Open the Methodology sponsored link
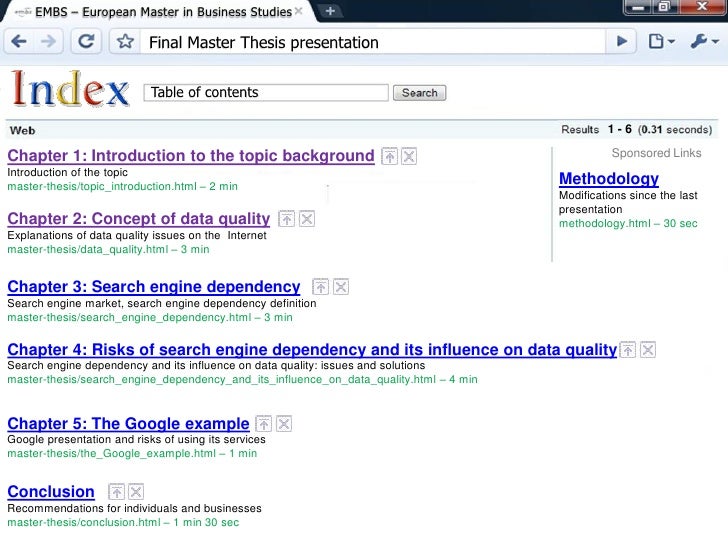This screenshot has height=546, width=728. point(609,179)
